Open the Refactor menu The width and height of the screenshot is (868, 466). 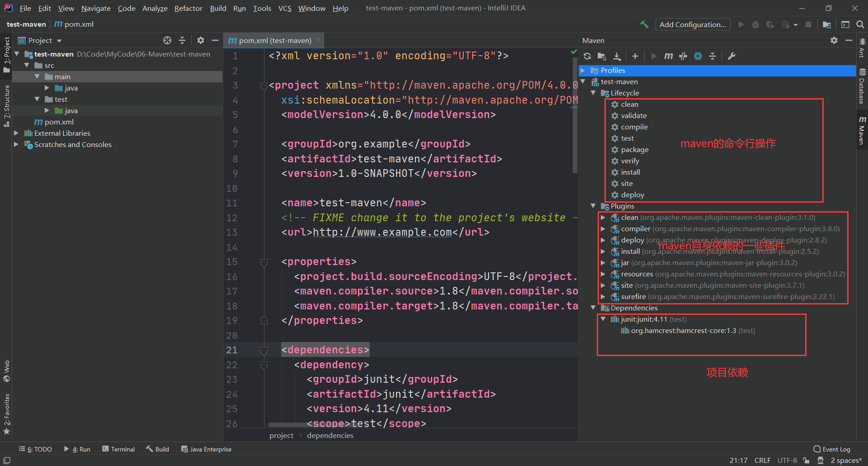coord(188,8)
